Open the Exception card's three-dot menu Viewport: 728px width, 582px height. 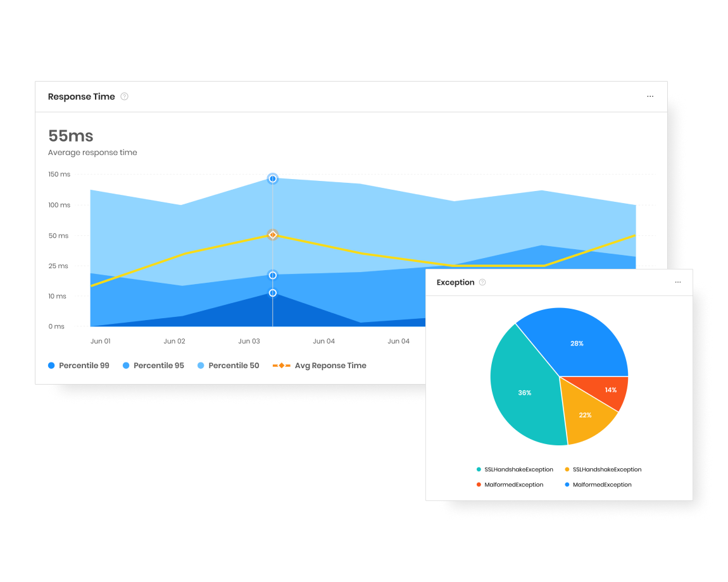[x=678, y=282]
